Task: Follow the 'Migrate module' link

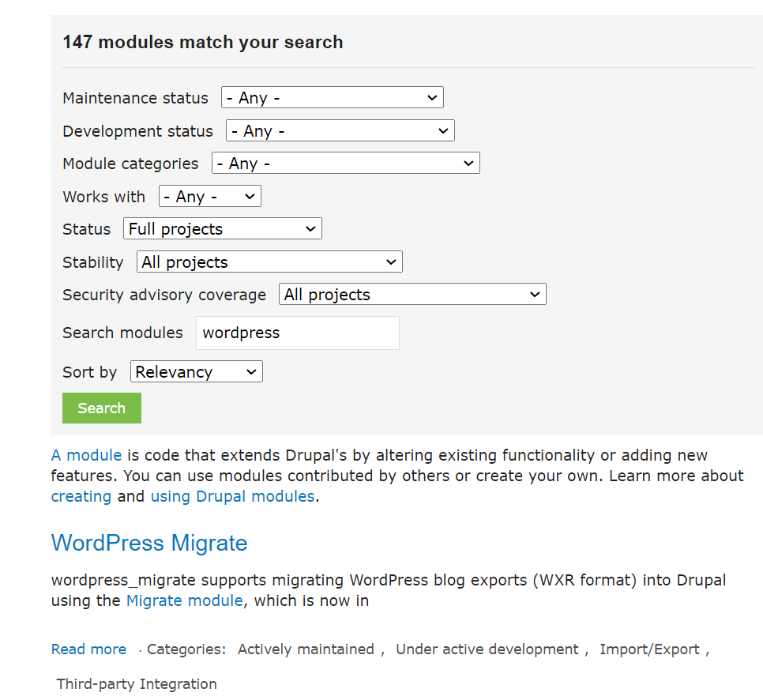Action: pyautogui.click(x=184, y=600)
